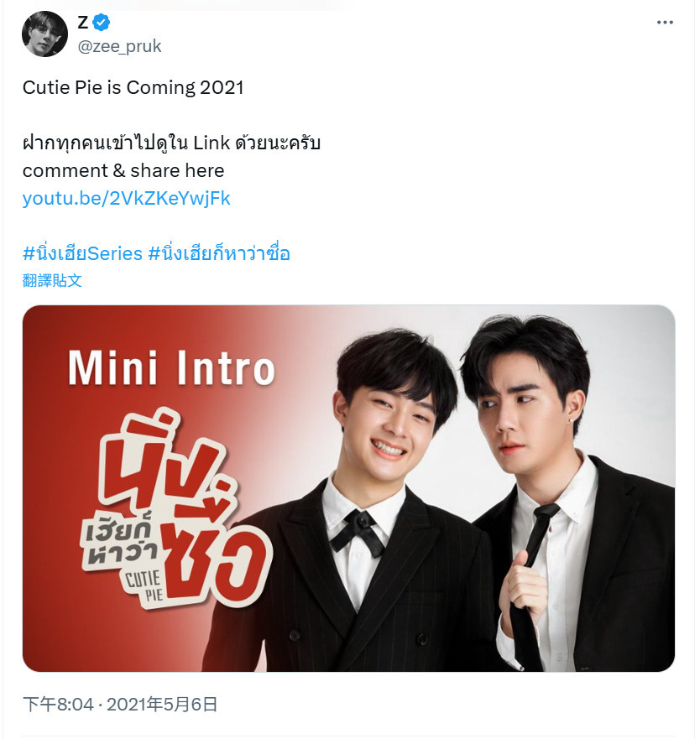The image size is (700, 739).
Task: Click the #นิ่งเฮียก็หาว่าซื่อ hashtag
Action: [219, 253]
